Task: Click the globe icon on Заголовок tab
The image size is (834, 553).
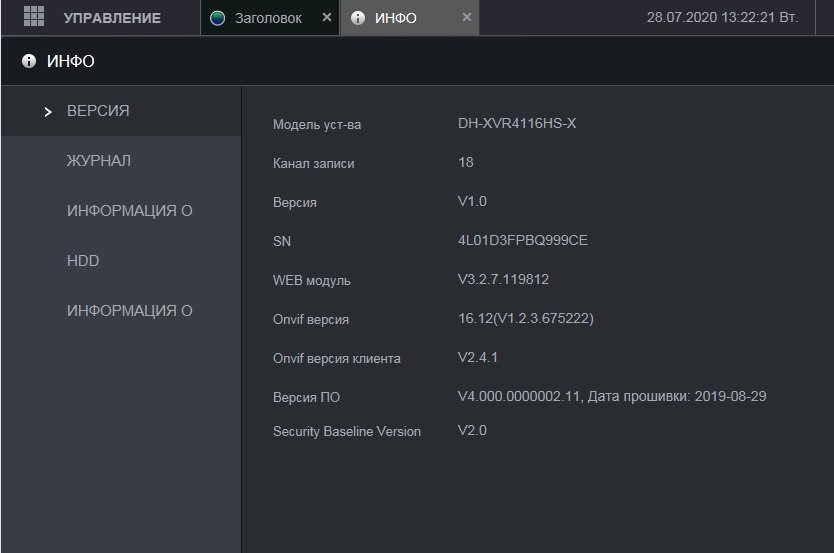Action: click(x=218, y=18)
